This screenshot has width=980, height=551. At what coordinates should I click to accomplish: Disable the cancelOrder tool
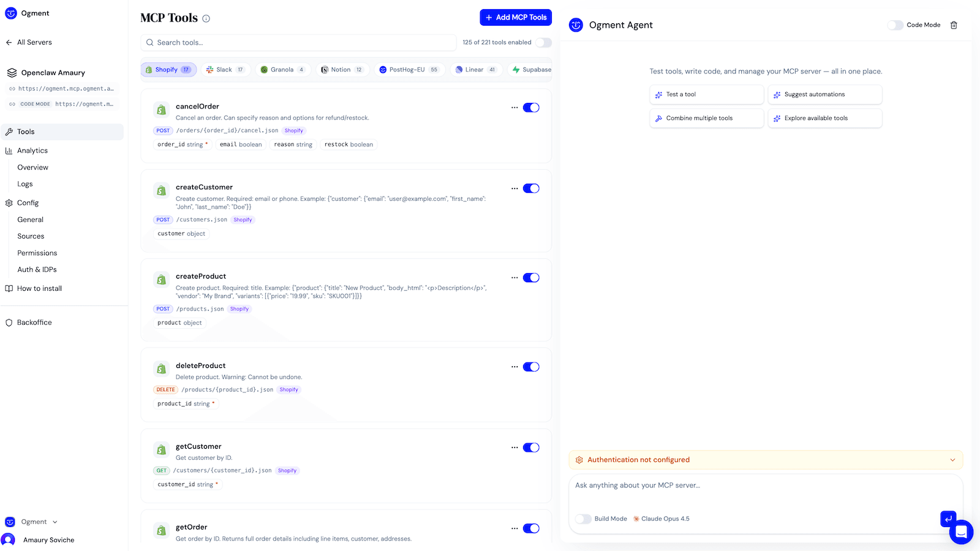[531, 108]
